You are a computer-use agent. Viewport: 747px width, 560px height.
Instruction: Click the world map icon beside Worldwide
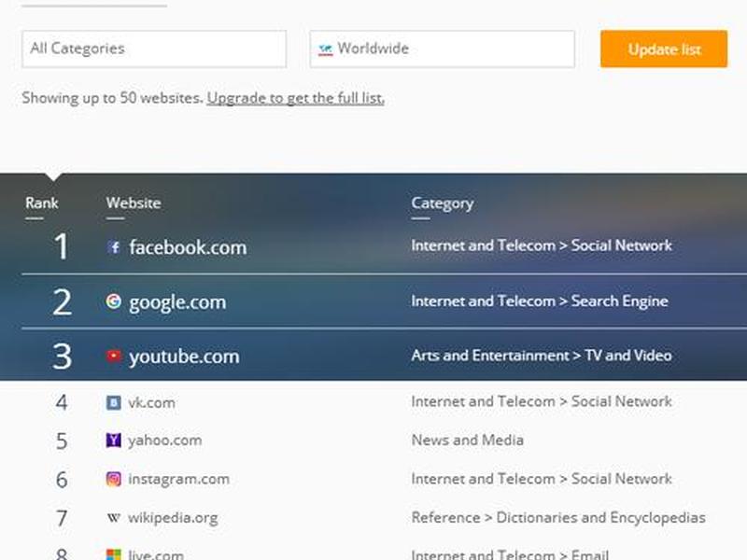pos(326,49)
